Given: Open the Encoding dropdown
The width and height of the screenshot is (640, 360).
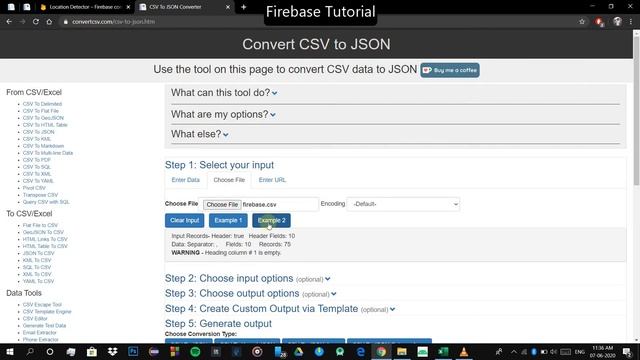Looking at the screenshot, I should coord(403,204).
